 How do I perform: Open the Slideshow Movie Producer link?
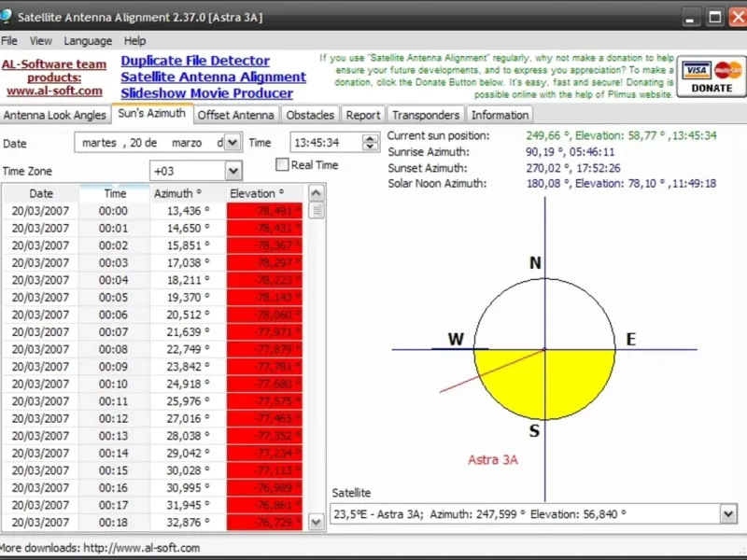(x=206, y=93)
